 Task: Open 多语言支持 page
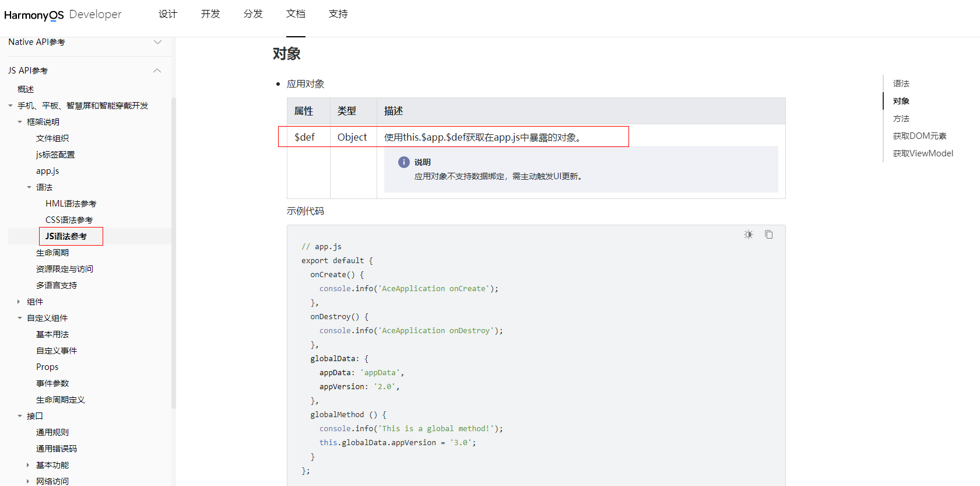tap(57, 285)
